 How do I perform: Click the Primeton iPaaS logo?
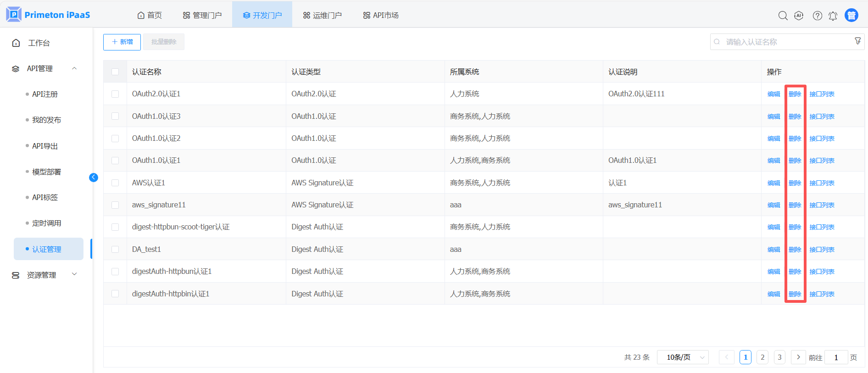pyautogui.click(x=48, y=15)
